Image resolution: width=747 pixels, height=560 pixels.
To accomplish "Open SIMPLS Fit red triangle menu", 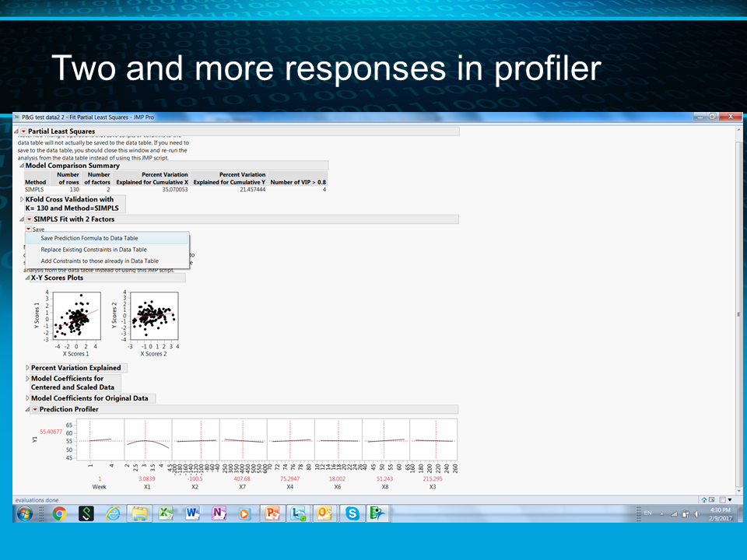I will pos(29,219).
